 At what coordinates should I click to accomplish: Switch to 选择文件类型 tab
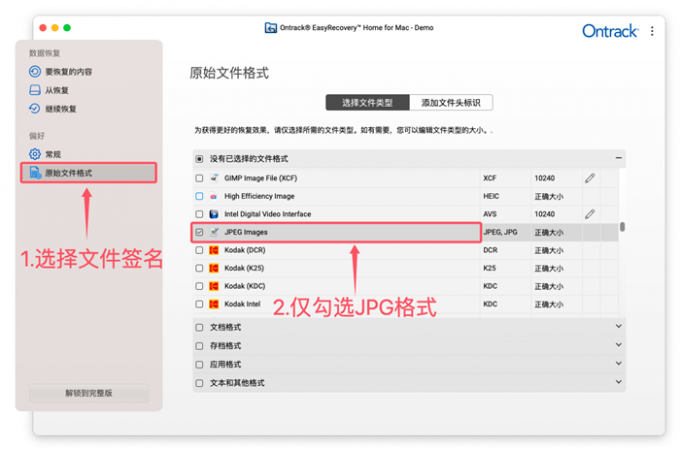click(x=367, y=103)
